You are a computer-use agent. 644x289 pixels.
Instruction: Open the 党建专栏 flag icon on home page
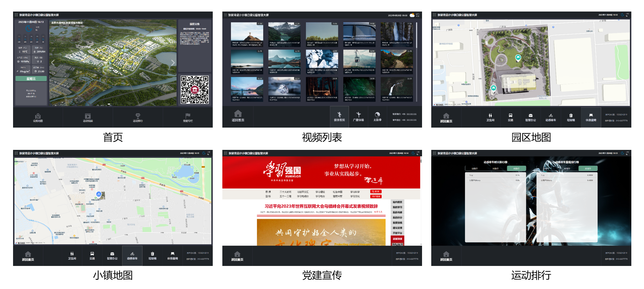(x=188, y=118)
